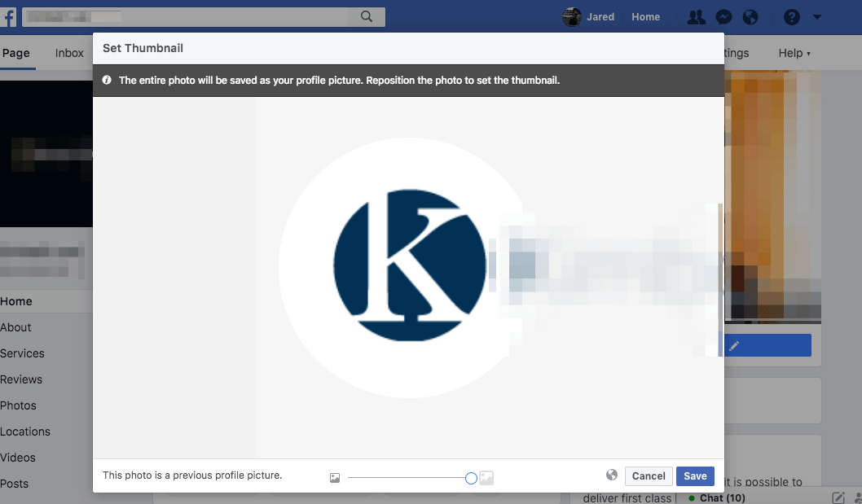Click the zoom-out small image icon
This screenshot has width=862, height=504.
pyautogui.click(x=335, y=478)
